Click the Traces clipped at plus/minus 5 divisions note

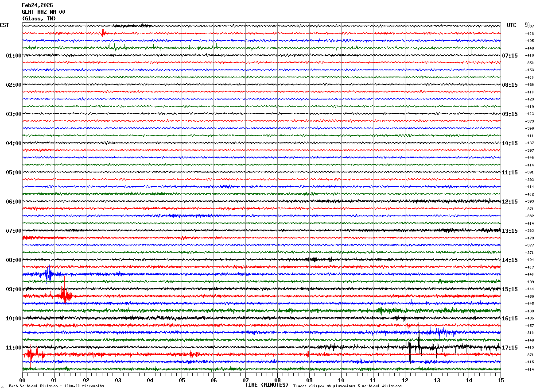347,386
